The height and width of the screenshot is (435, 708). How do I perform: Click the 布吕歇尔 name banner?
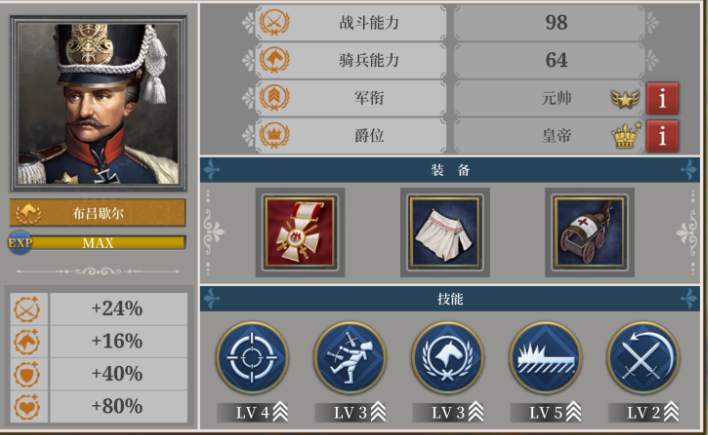(x=98, y=213)
